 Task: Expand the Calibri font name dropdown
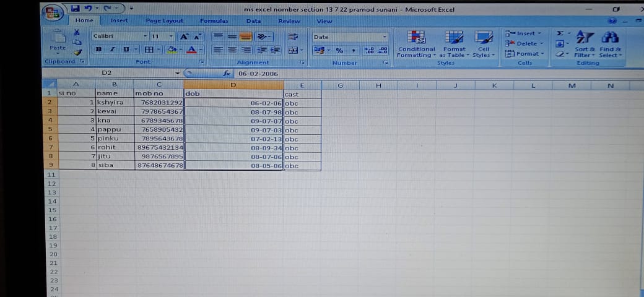(146, 37)
